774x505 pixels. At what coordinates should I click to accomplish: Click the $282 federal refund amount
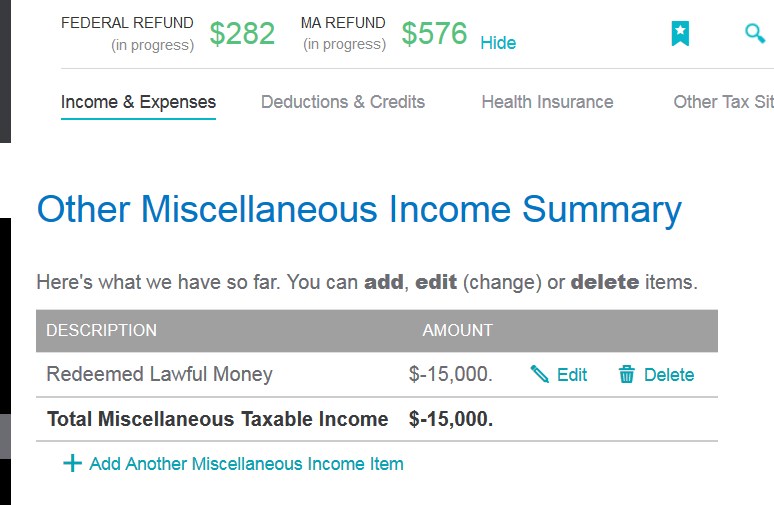(x=242, y=34)
